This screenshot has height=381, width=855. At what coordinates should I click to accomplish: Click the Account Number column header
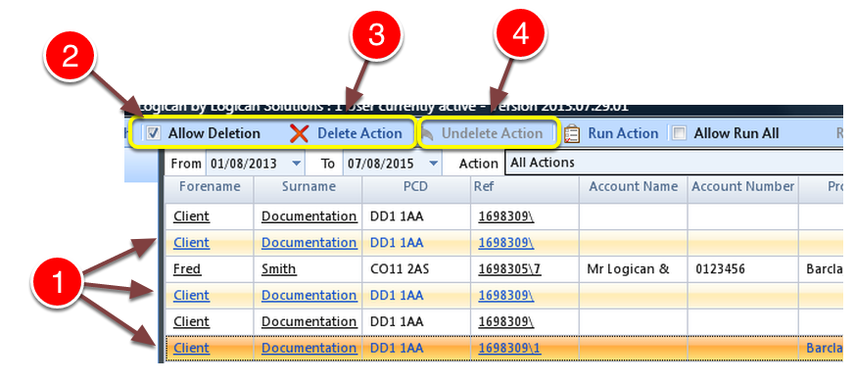[743, 186]
